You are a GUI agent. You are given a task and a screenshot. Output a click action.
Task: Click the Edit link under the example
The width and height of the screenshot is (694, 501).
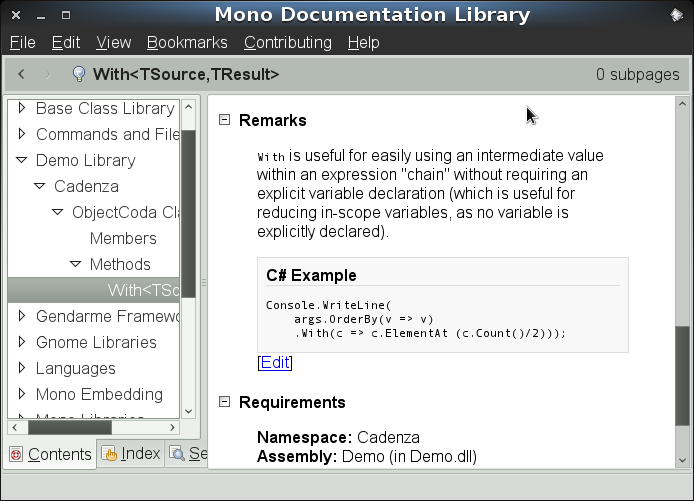coord(275,362)
